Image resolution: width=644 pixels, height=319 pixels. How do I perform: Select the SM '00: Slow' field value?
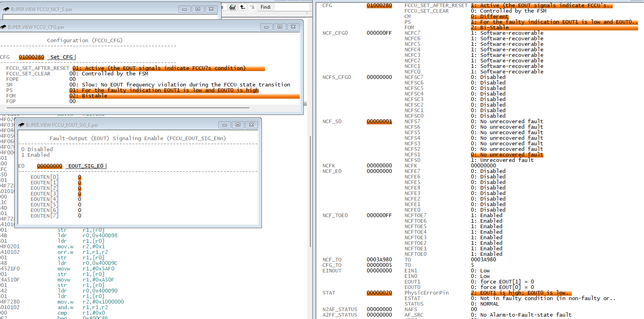click(x=180, y=85)
